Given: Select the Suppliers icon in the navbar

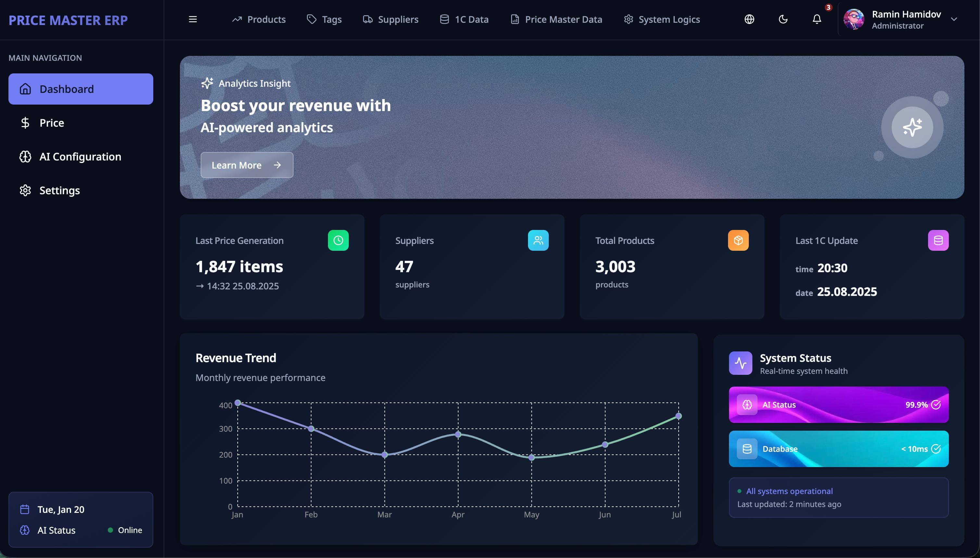Looking at the screenshot, I should pyautogui.click(x=368, y=19).
